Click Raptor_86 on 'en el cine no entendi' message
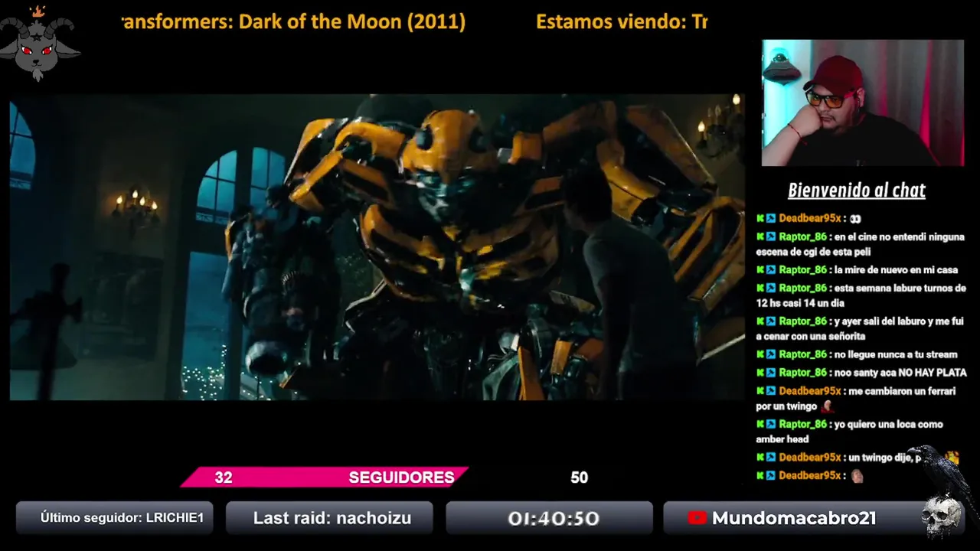Image resolution: width=980 pixels, height=551 pixels. (x=802, y=237)
